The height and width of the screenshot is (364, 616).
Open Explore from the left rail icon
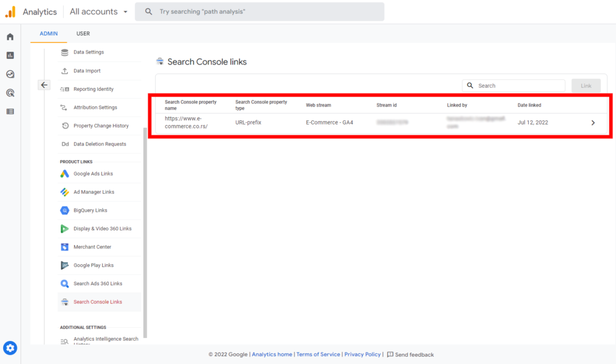pos(10,74)
